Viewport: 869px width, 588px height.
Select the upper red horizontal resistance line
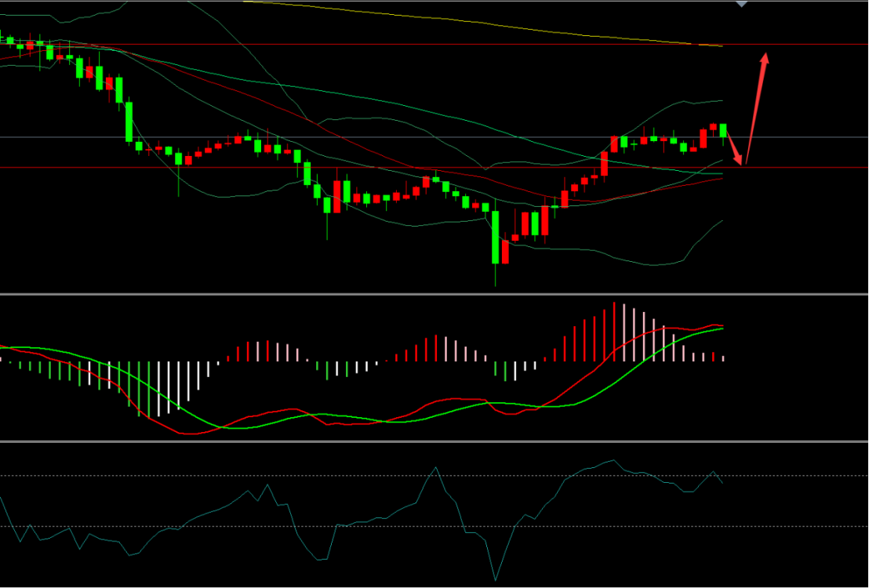click(x=434, y=45)
